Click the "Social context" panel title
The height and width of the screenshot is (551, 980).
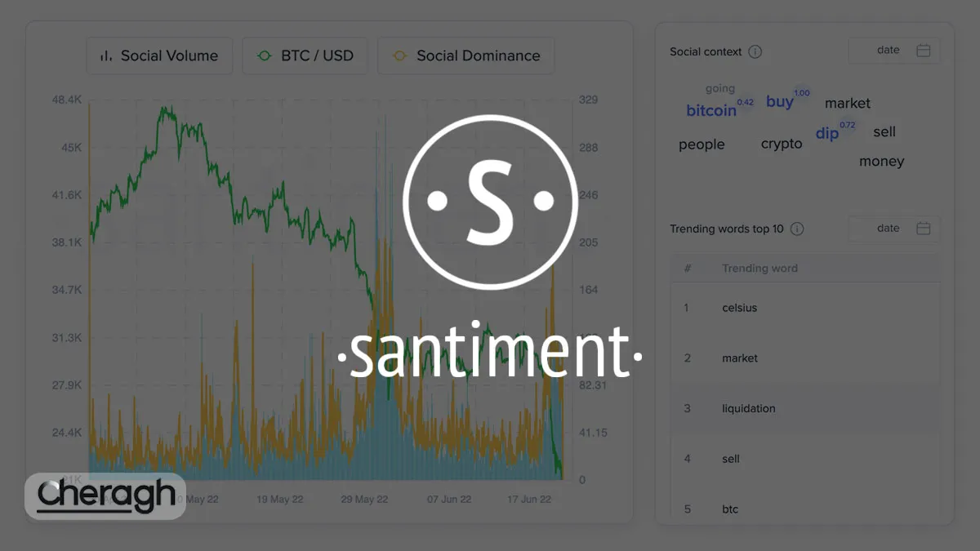[706, 51]
